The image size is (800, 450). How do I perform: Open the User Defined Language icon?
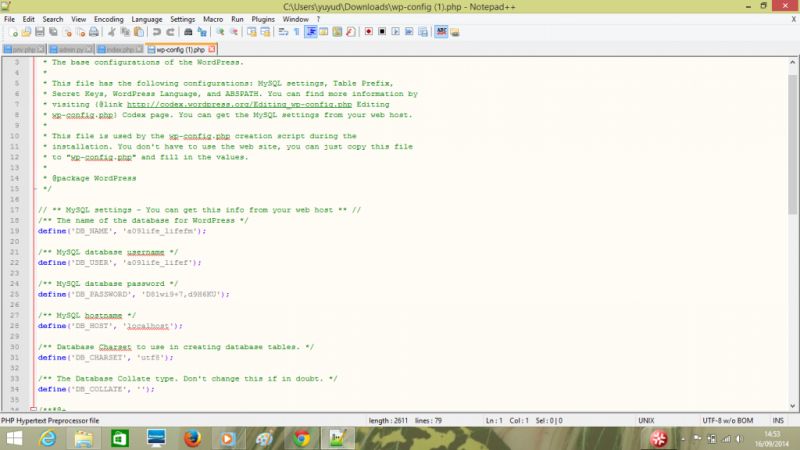(323, 32)
